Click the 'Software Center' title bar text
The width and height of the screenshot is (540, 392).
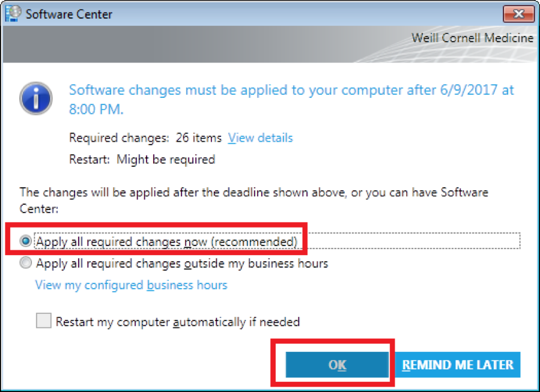[x=69, y=14]
